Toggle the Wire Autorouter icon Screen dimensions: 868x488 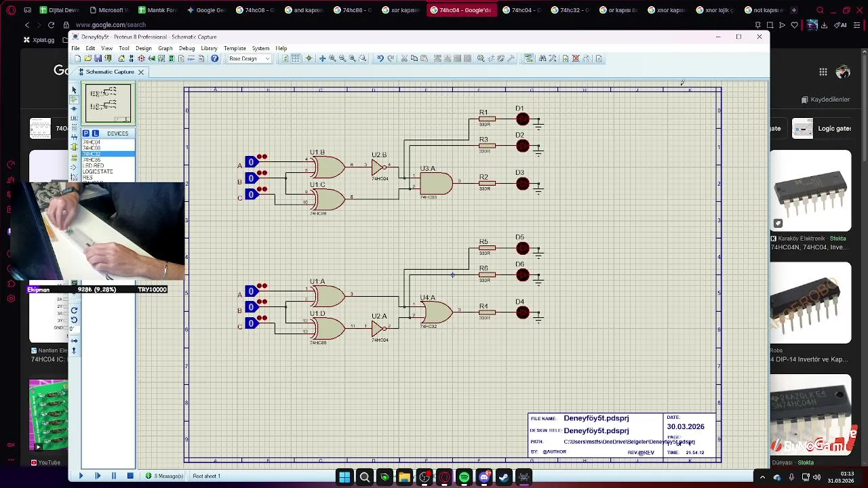pyautogui.click(x=529, y=58)
